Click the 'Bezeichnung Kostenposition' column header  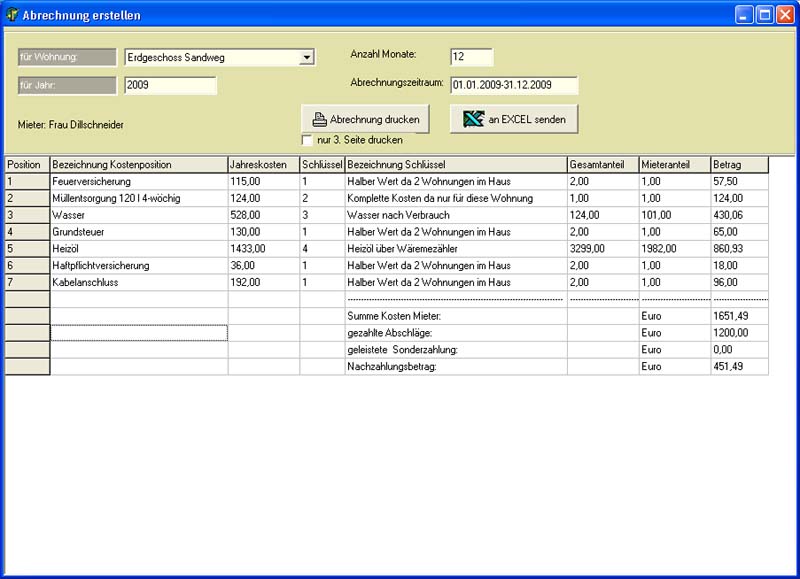click(139, 165)
